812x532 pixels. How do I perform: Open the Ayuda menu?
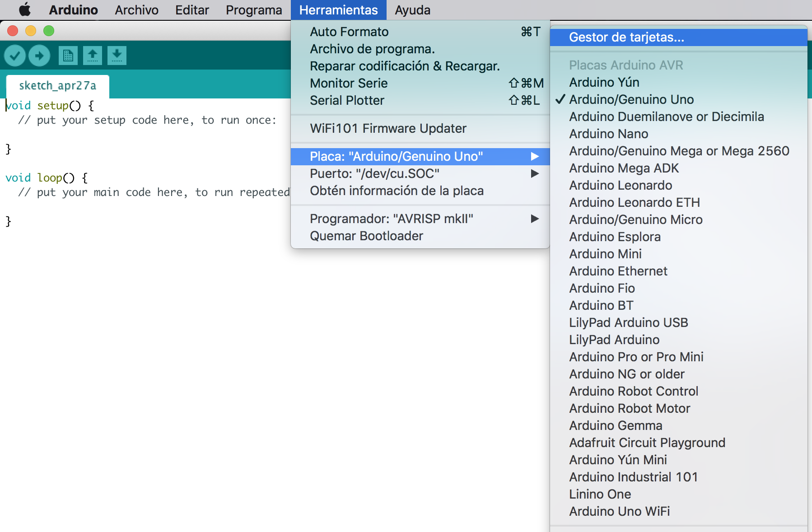pos(412,10)
